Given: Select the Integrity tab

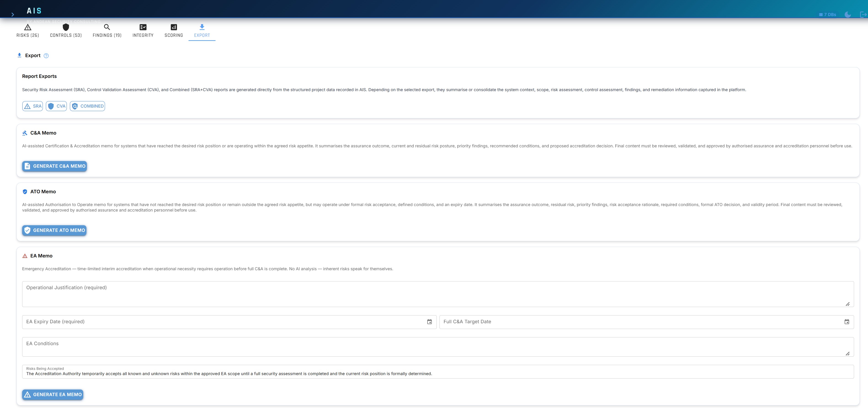Looking at the screenshot, I should (x=143, y=31).
